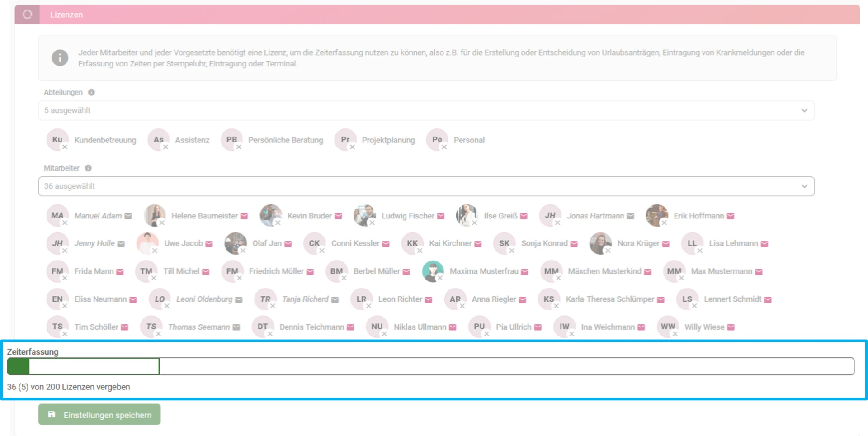Click Maxima Musterfrau's teal profile photo
The height and width of the screenshot is (436, 868).
pyautogui.click(x=433, y=271)
